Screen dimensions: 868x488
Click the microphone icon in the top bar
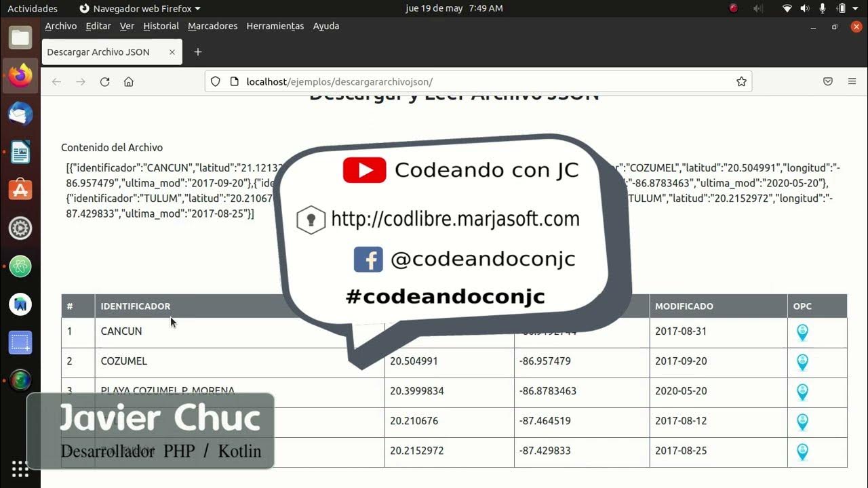[x=823, y=9]
